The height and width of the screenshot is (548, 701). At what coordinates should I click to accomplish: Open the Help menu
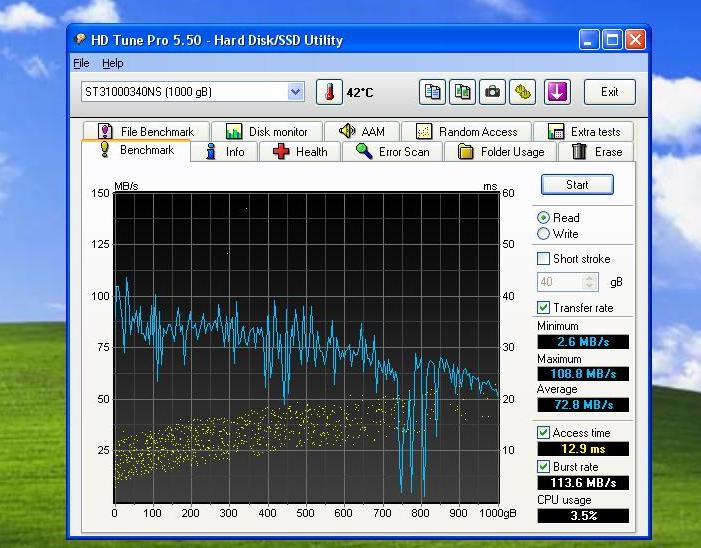point(113,63)
